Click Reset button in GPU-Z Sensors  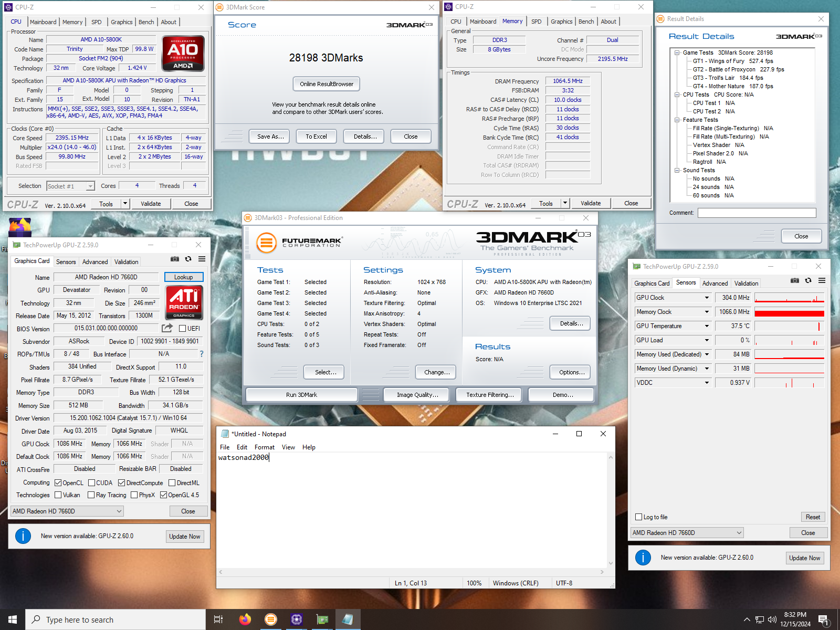[x=813, y=517]
